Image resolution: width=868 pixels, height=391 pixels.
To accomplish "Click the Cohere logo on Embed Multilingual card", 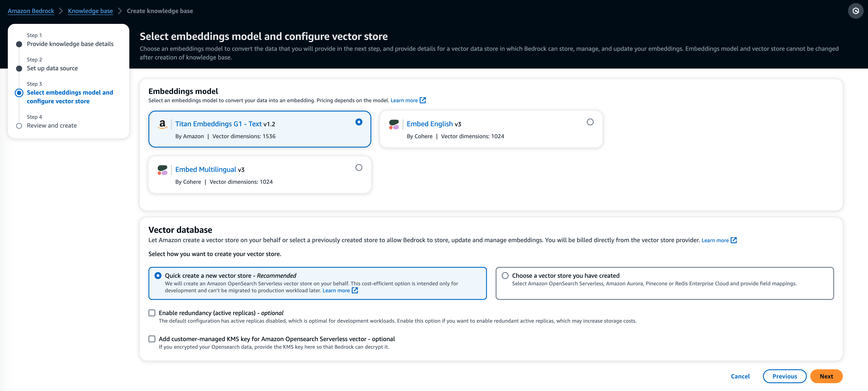I will [x=162, y=170].
